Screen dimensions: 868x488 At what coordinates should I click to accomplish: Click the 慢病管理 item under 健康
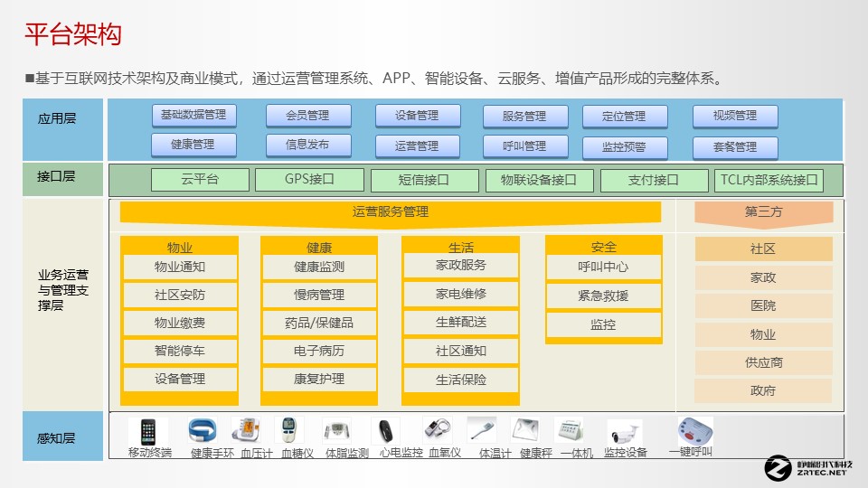pyautogui.click(x=318, y=296)
